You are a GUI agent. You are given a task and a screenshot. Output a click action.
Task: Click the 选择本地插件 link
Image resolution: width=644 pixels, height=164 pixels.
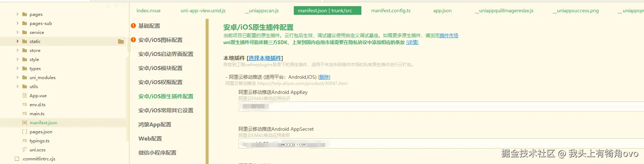(265, 58)
